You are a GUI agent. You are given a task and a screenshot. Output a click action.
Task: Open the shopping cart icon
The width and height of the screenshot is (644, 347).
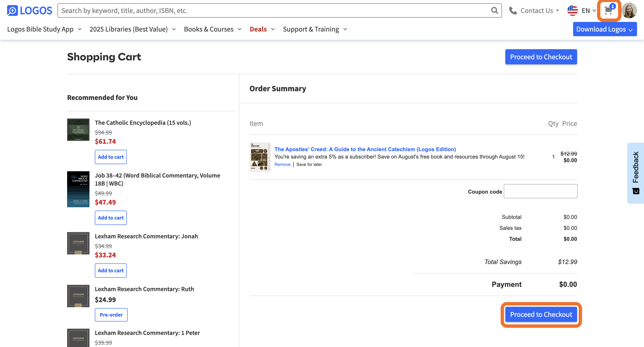[608, 11]
